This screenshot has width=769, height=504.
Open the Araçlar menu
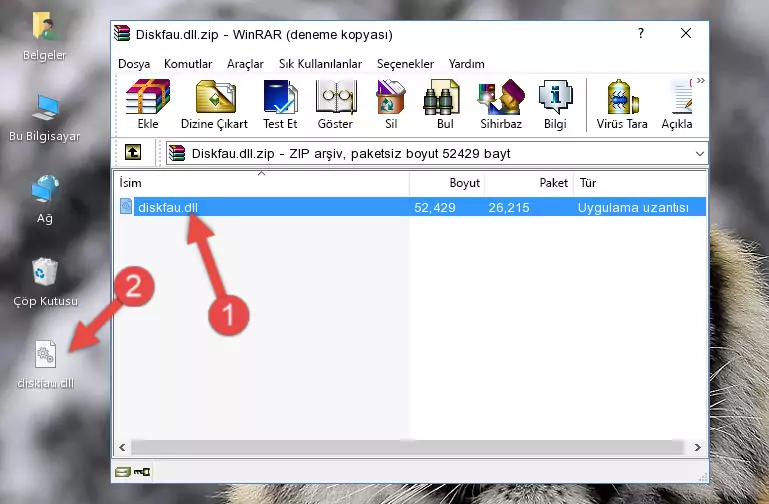click(x=245, y=64)
